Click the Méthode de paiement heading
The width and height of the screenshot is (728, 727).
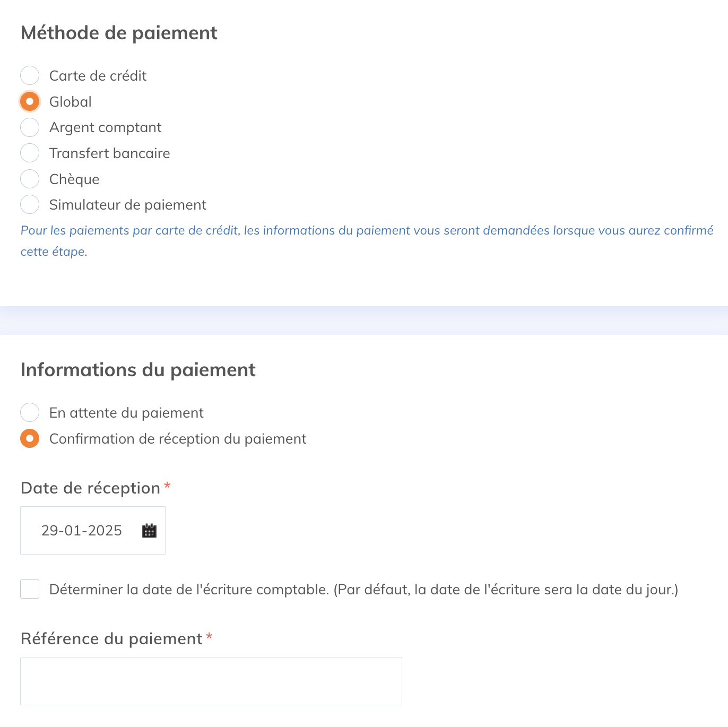119,33
